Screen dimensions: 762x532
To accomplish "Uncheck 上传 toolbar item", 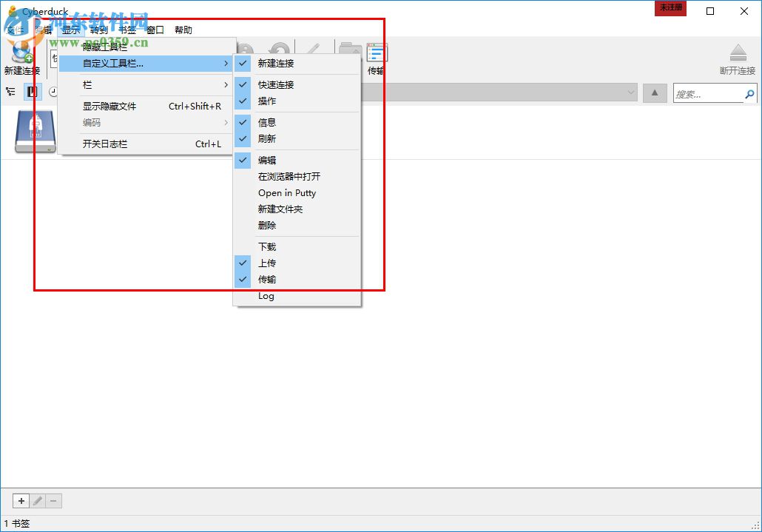I will point(297,263).
